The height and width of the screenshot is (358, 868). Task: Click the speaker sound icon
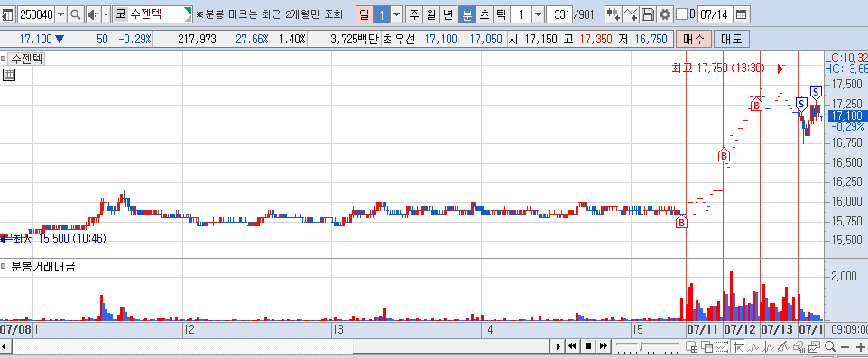point(93,14)
